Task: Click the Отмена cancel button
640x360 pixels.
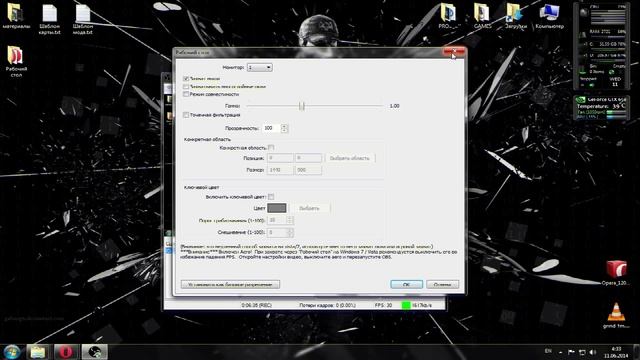Action: coord(442,284)
